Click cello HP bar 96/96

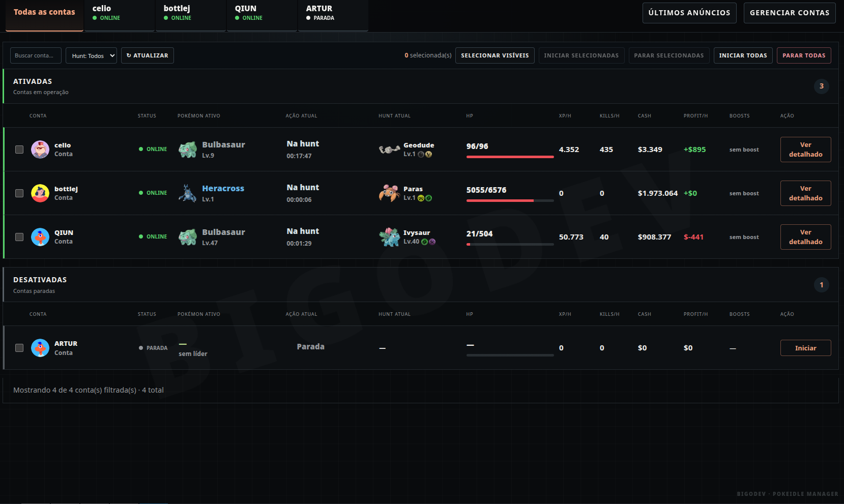tap(510, 157)
